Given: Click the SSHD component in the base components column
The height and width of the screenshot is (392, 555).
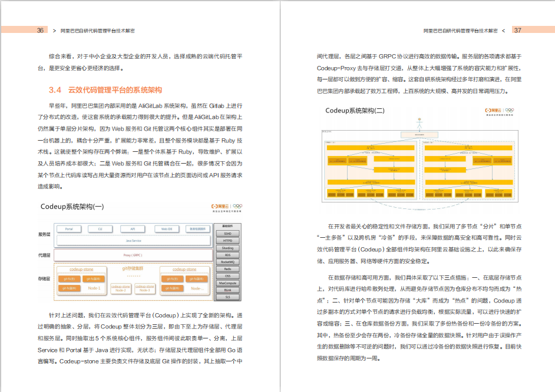Looking at the screenshot, I should (x=227, y=234).
